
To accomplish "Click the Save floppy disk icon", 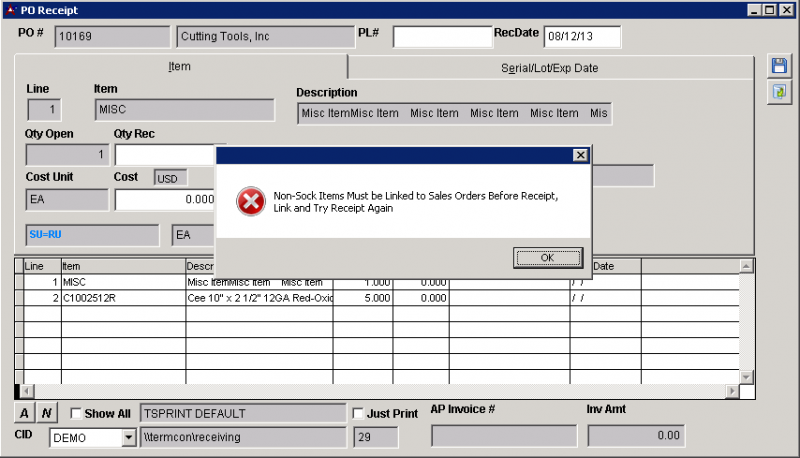I will (778, 66).
